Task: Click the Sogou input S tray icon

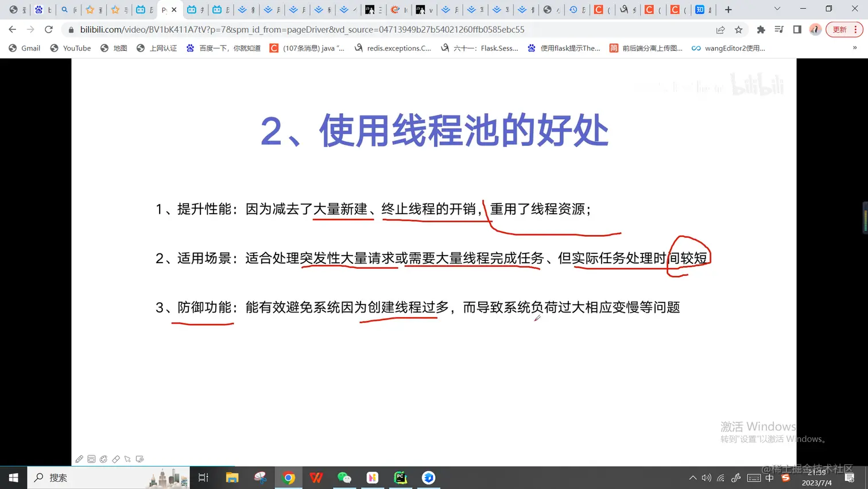Action: click(786, 478)
